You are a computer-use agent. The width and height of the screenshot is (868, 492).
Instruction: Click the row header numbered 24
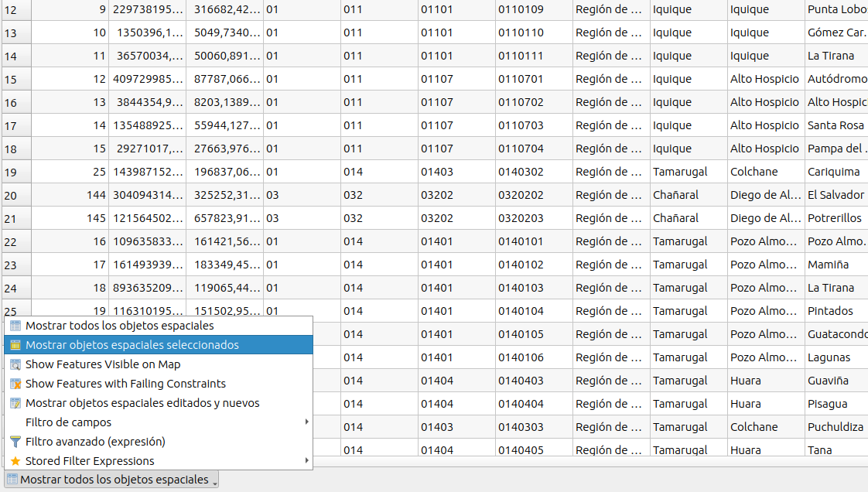click(x=15, y=288)
